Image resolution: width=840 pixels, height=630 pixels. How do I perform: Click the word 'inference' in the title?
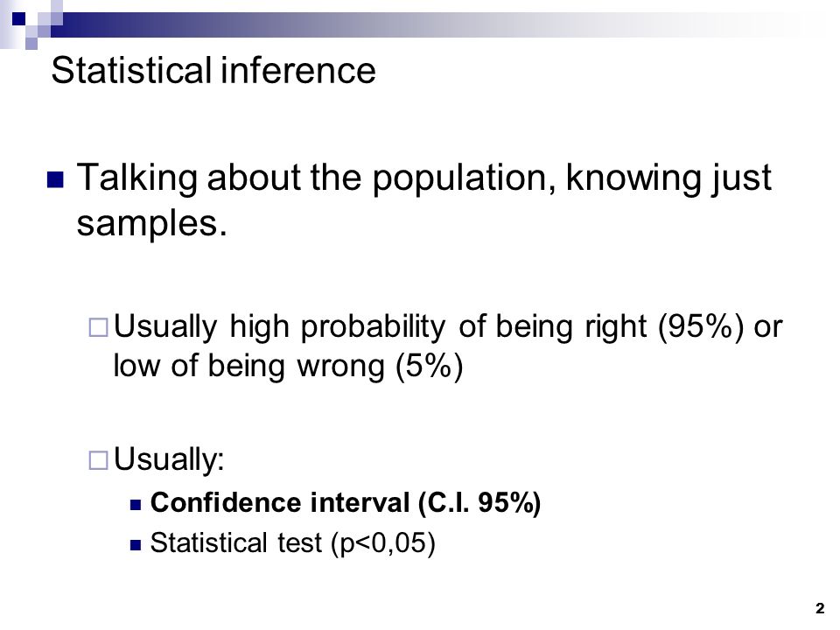(x=298, y=70)
